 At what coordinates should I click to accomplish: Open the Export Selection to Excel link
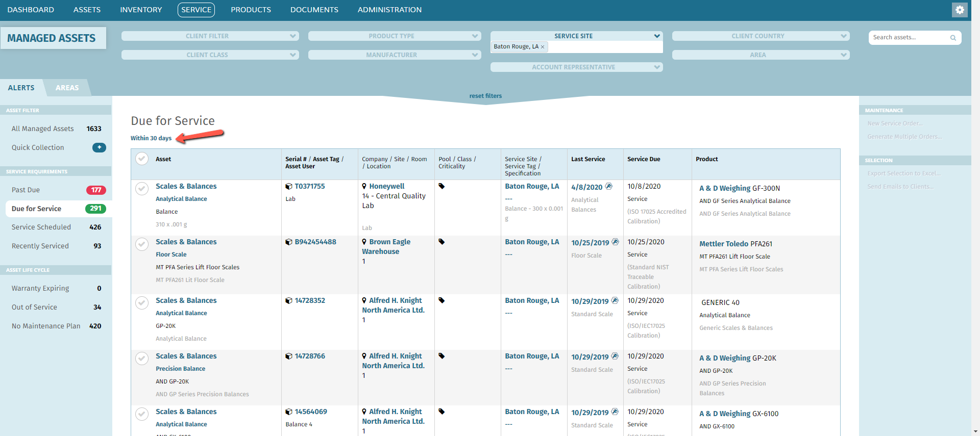[x=903, y=173]
